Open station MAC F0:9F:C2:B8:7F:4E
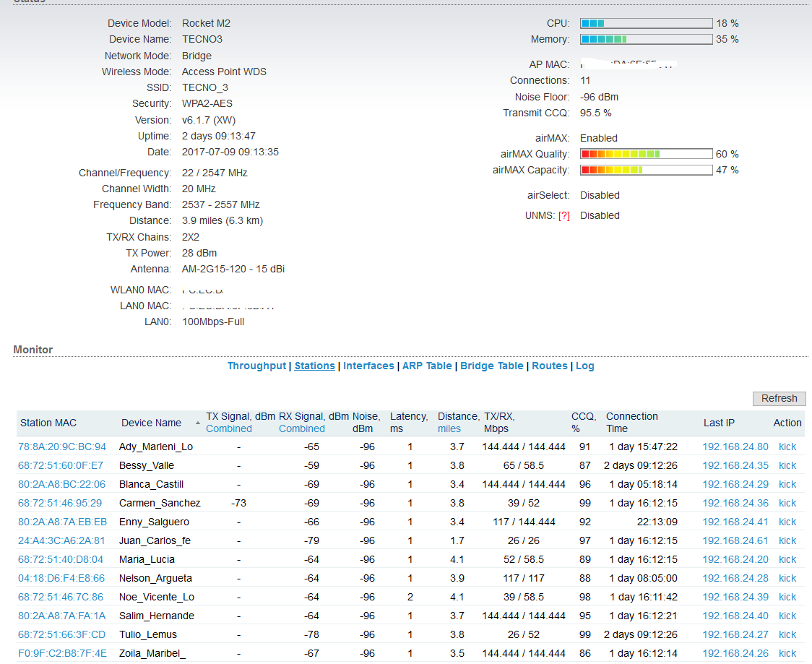This screenshot has height=664, width=812. (62, 653)
